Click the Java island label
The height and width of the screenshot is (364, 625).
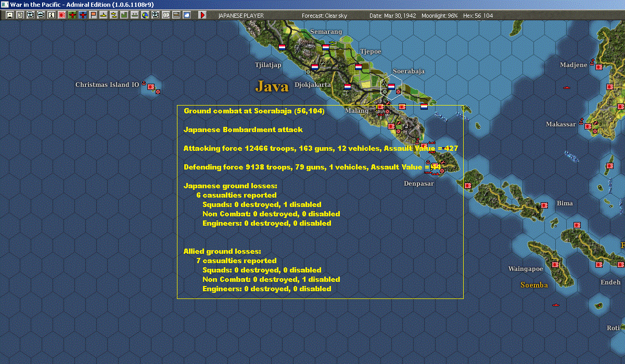pyautogui.click(x=272, y=86)
